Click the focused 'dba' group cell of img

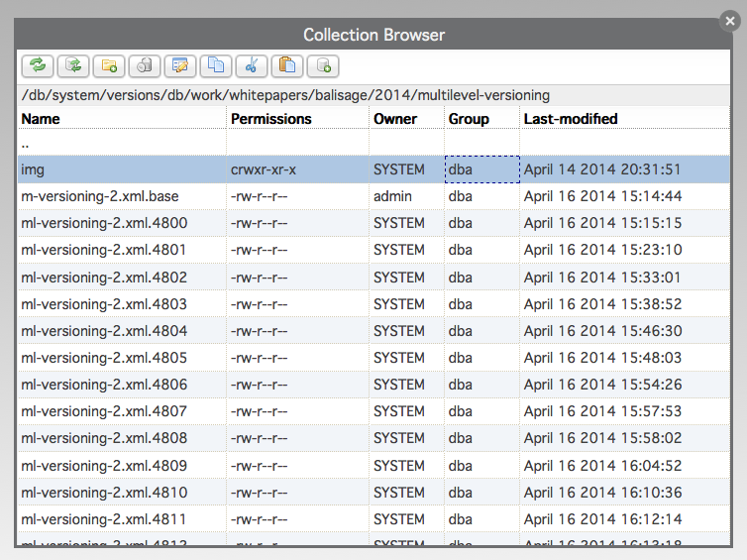[x=482, y=169]
